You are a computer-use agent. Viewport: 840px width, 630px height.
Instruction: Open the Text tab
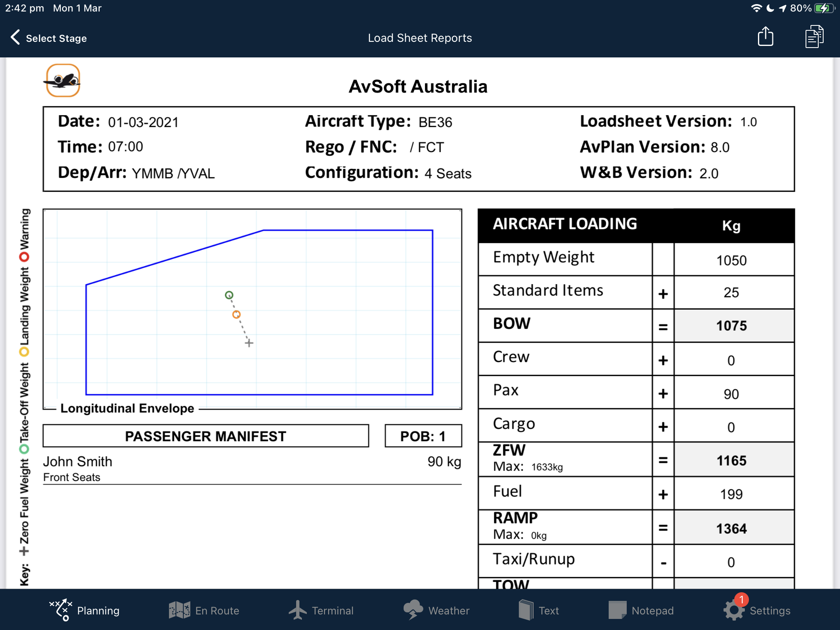point(539,610)
